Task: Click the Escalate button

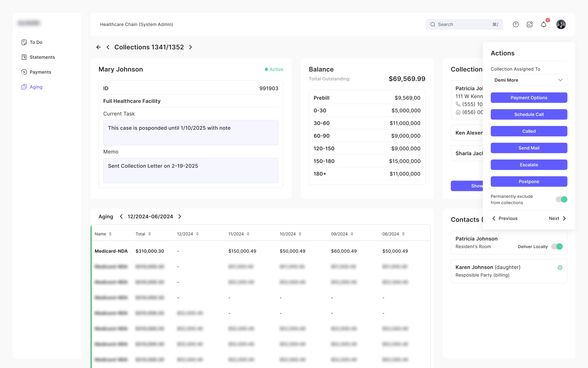Action: pyautogui.click(x=529, y=165)
